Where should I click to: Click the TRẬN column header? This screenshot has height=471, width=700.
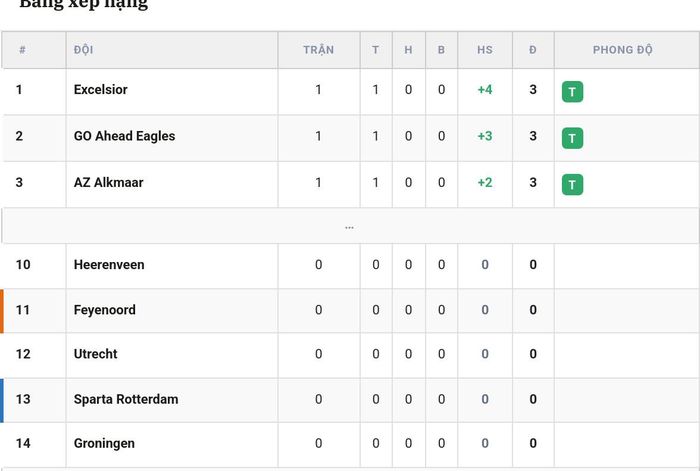click(319, 50)
